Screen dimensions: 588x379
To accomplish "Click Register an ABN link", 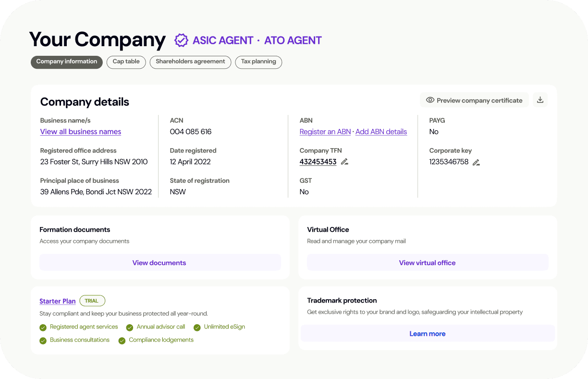I will [x=325, y=132].
